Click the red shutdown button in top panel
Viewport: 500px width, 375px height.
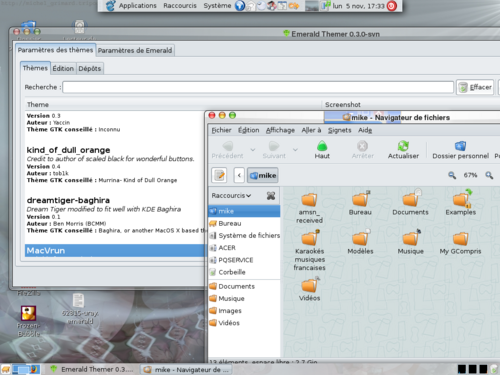[392, 6]
